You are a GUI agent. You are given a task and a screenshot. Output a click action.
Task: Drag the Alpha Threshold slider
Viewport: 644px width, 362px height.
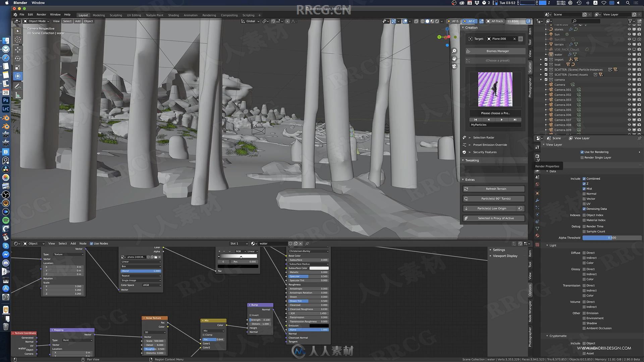(600, 238)
